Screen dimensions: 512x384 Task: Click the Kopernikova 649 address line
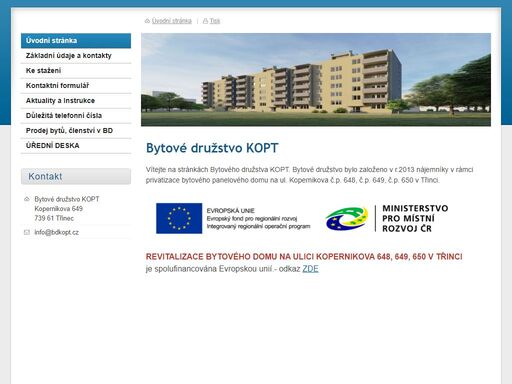point(58,209)
